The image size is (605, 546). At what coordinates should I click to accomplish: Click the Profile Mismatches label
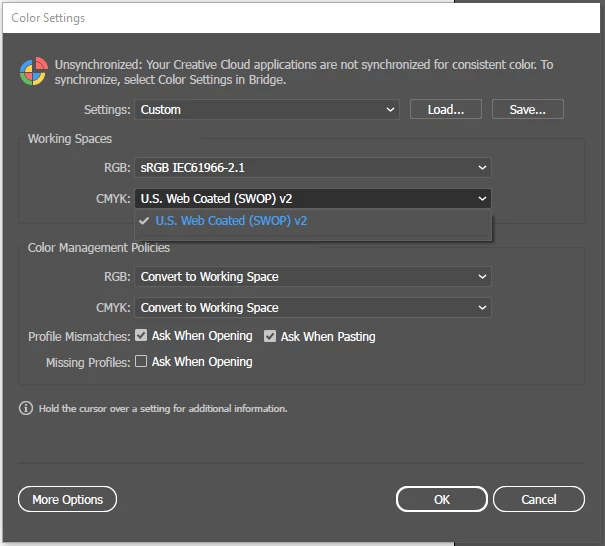(x=79, y=336)
